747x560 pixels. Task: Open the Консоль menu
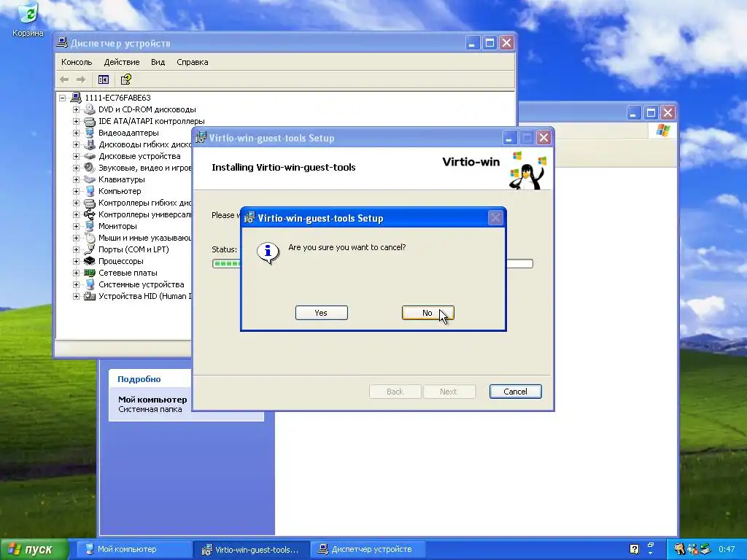tap(77, 62)
